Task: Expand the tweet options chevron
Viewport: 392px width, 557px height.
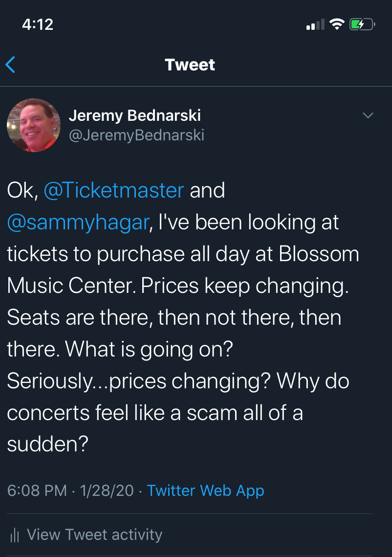Action: (368, 116)
